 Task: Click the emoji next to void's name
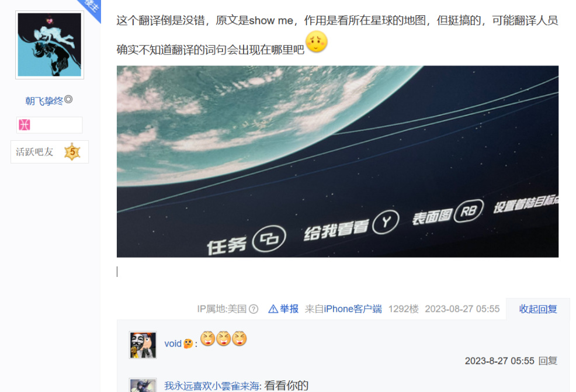pyautogui.click(x=188, y=344)
